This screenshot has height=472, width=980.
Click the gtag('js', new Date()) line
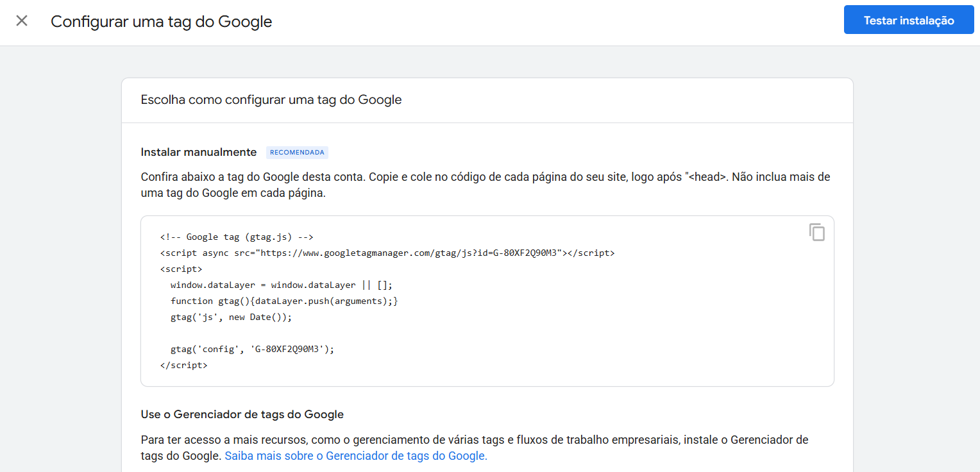231,317
